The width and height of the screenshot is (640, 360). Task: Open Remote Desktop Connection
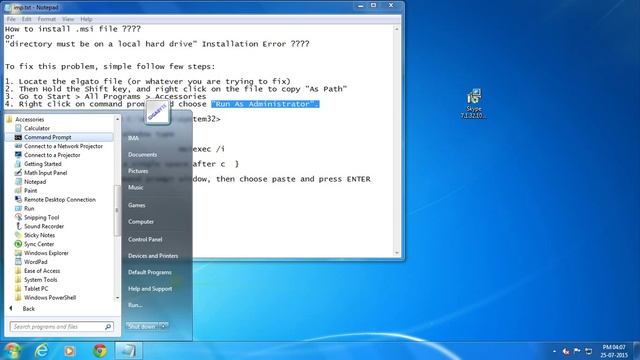55,200
